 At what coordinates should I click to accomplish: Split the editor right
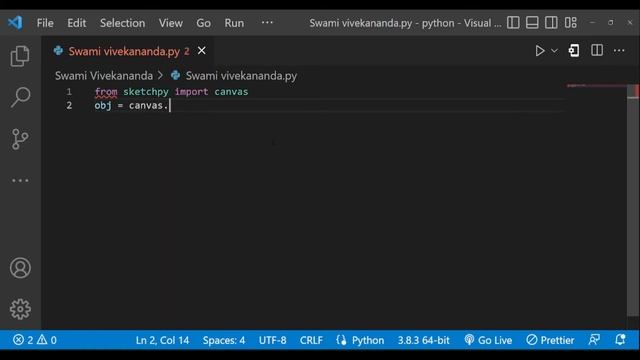pyautogui.click(x=597, y=51)
